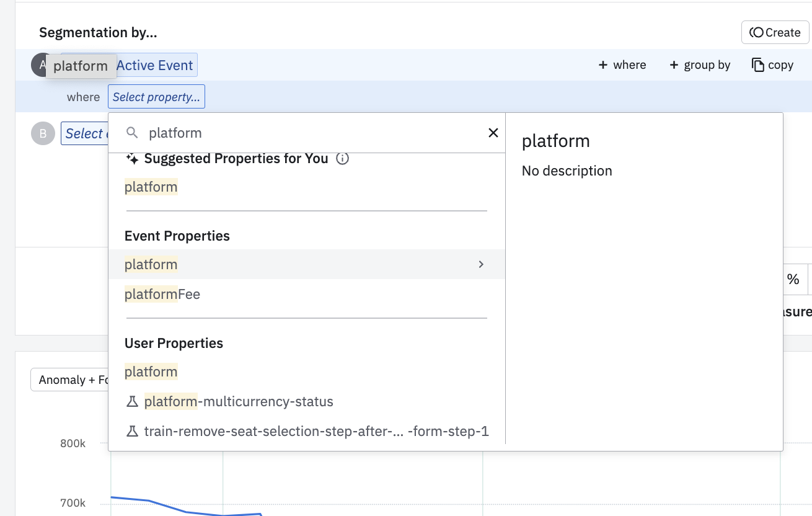Select suggested property platform
The height and width of the screenshot is (516, 812).
[151, 187]
